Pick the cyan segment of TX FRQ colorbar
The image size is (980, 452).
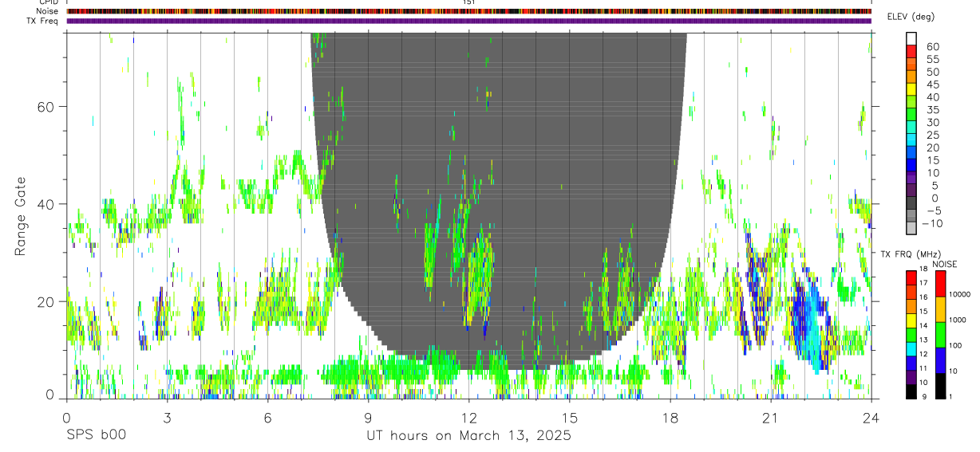coord(911,349)
